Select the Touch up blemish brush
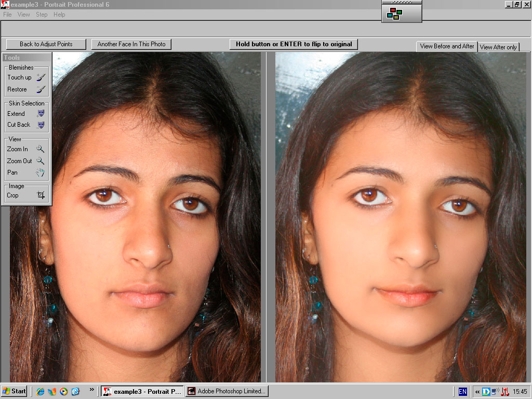The width and height of the screenshot is (532, 399). [26, 77]
